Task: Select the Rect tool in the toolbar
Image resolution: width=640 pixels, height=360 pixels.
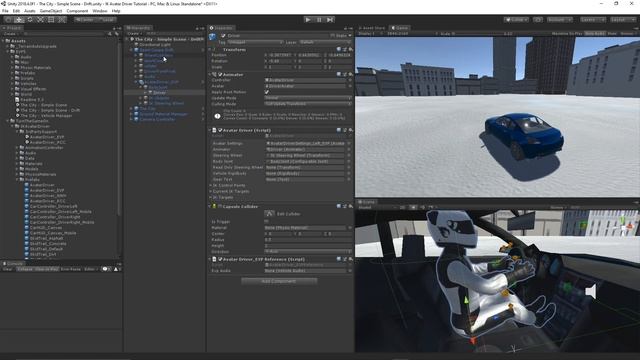Action: pyautogui.click(x=51, y=20)
